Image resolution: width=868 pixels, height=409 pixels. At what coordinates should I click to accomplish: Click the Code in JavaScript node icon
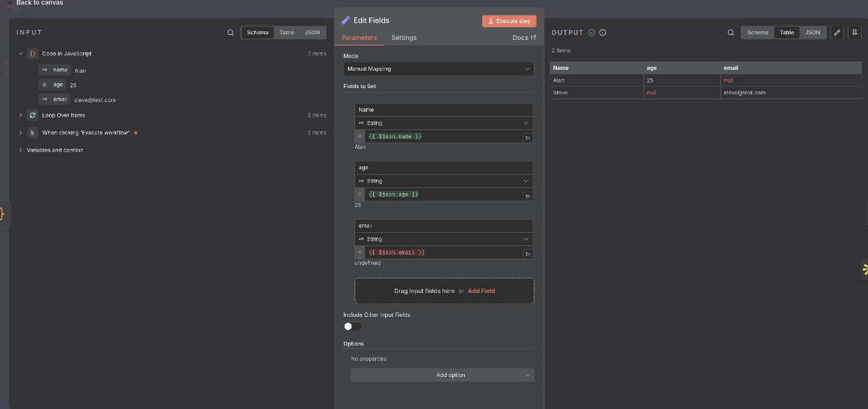tap(32, 54)
